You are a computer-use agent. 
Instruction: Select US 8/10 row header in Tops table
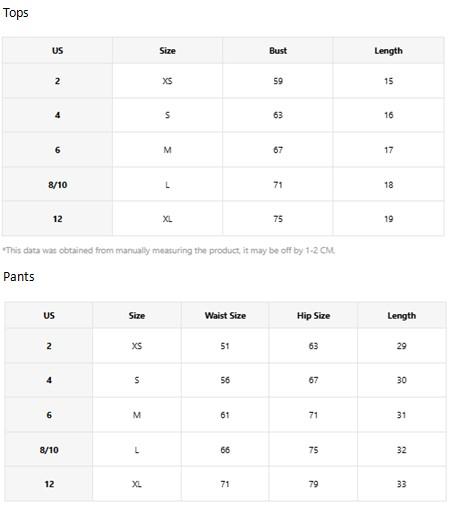click(57, 185)
